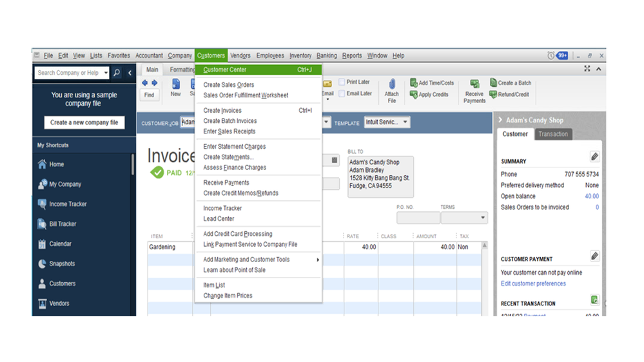Switch to the Formatting ribbon tab
Image resolution: width=644 pixels, height=362 pixels.
[x=182, y=70]
